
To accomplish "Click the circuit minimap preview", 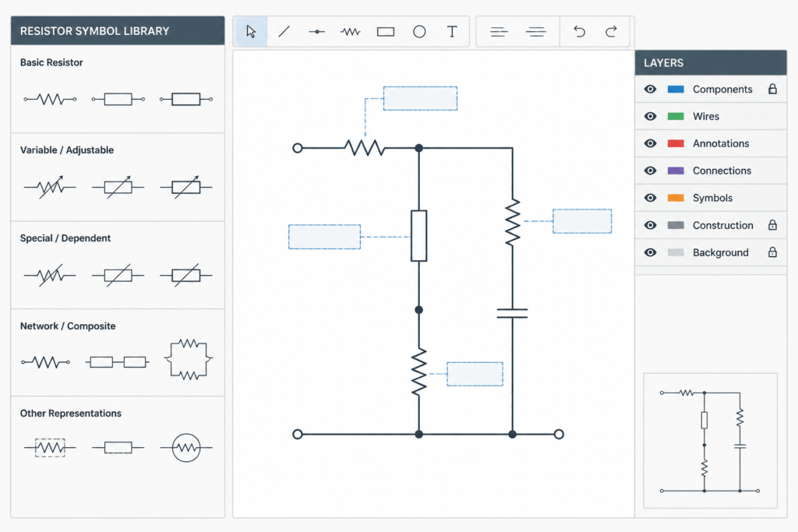I will (710, 440).
